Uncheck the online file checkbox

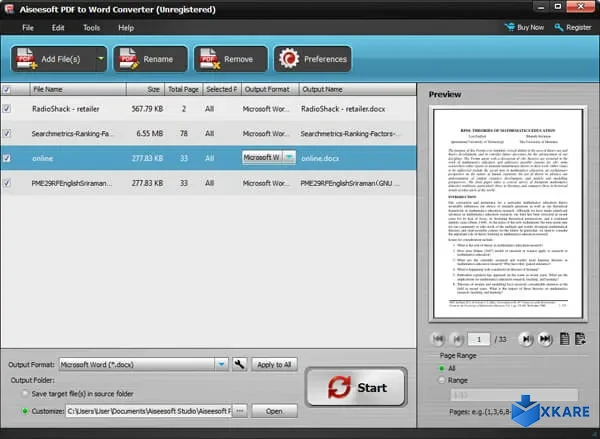[x=7, y=158]
